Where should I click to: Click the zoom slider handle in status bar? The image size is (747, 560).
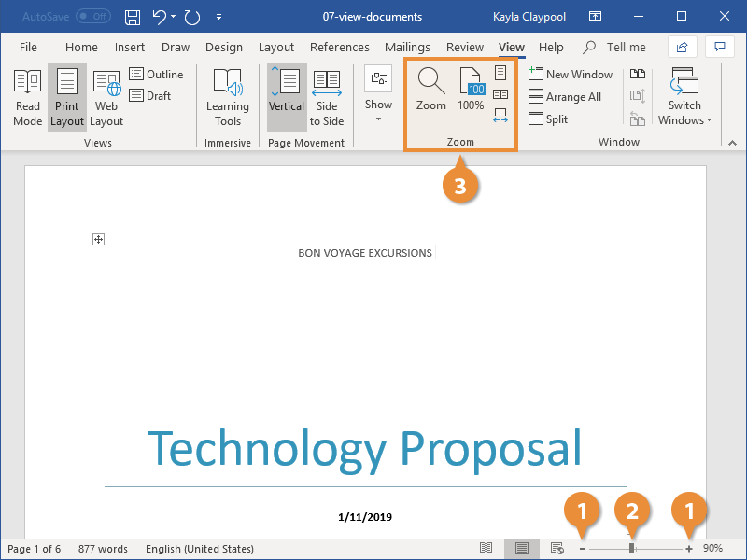(x=632, y=549)
